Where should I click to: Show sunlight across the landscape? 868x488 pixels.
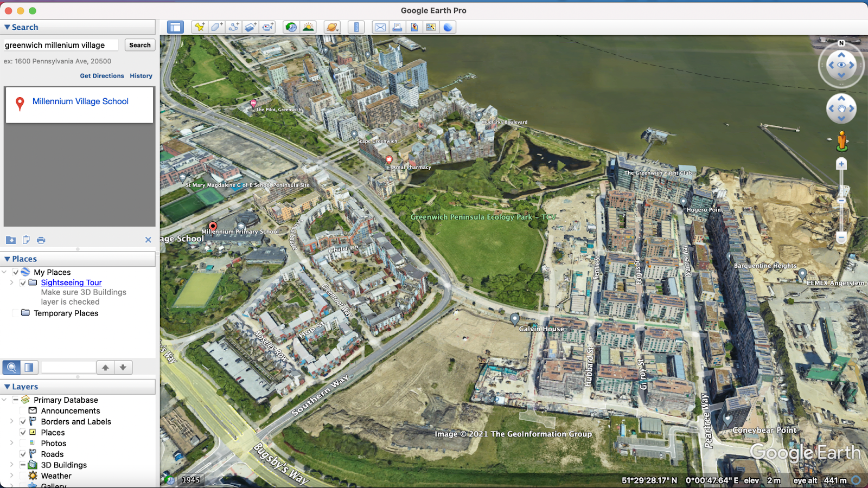(x=308, y=27)
